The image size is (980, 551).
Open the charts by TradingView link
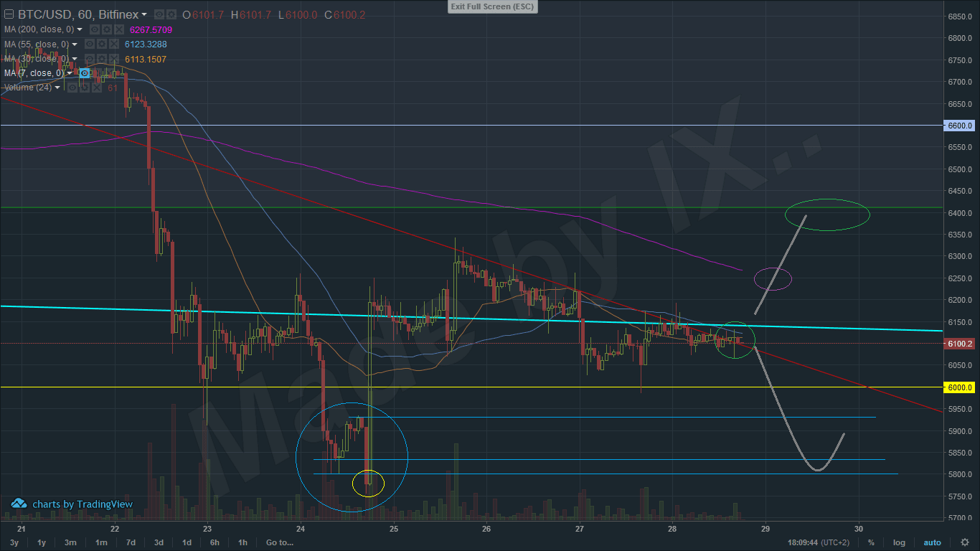click(72, 504)
